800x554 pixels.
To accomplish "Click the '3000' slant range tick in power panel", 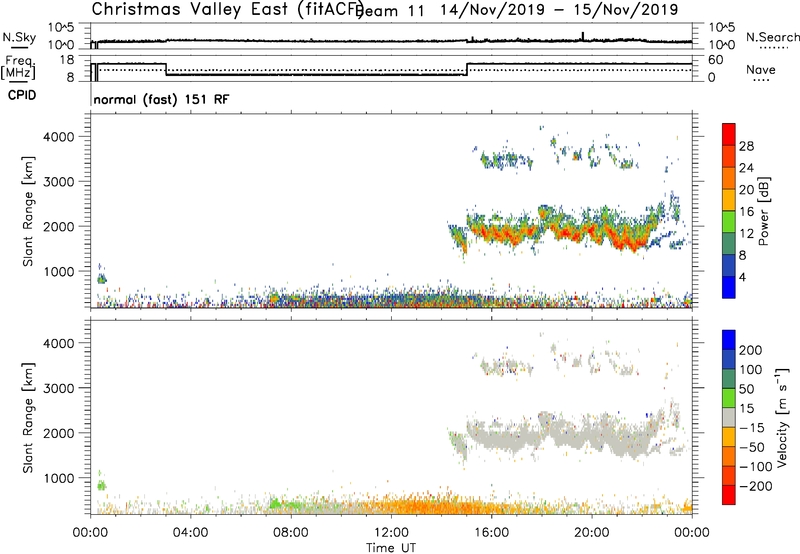I will point(58,182).
